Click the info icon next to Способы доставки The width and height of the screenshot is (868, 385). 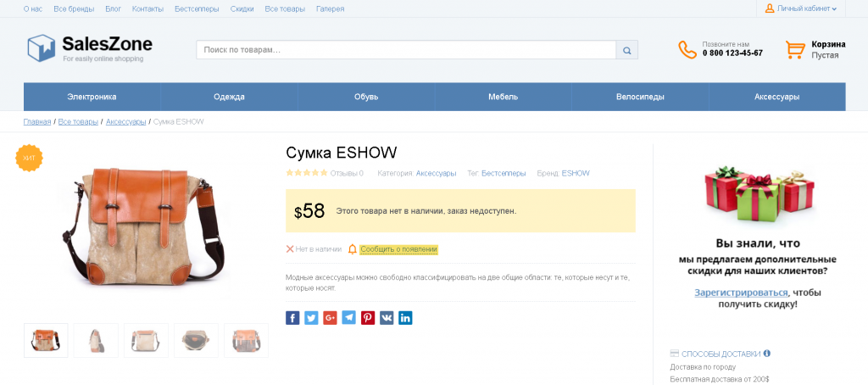coord(766,354)
